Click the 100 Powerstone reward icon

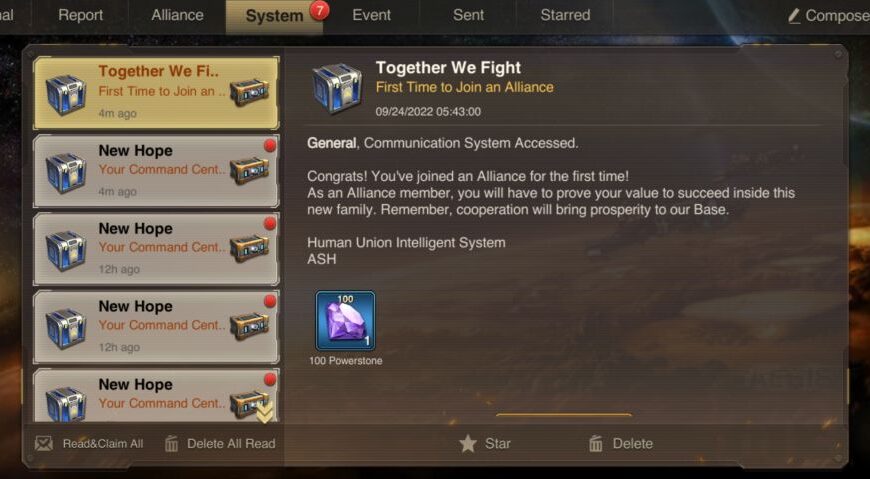pos(345,321)
